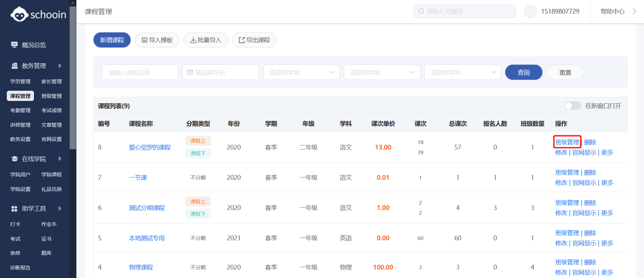Click the calendar icon in year field
This screenshot has width=644, height=278.
coord(190,72)
